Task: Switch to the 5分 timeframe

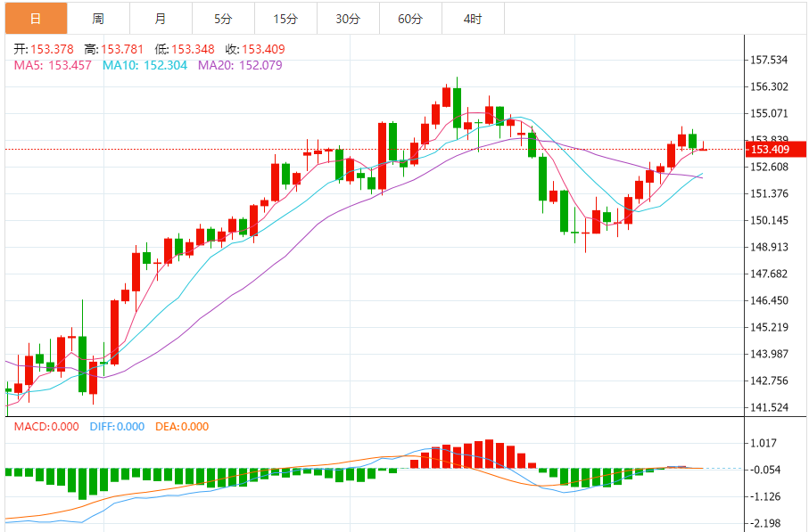Action: [x=222, y=18]
